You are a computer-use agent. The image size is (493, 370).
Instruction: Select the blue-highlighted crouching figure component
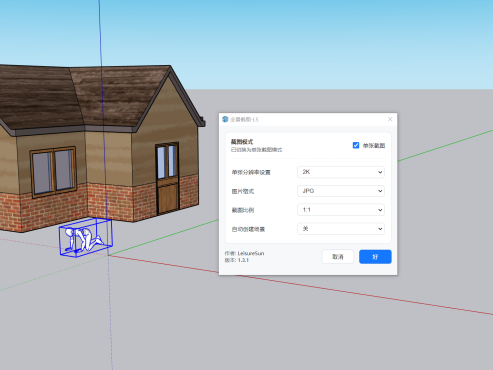point(85,238)
